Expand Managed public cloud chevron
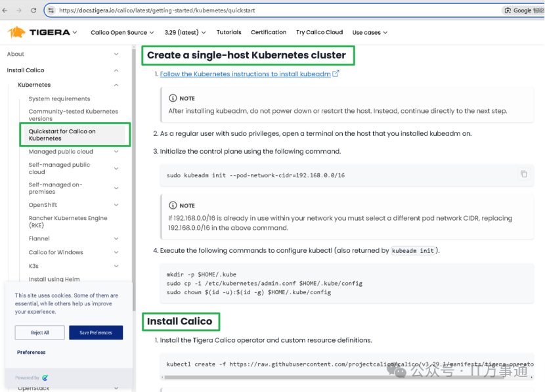The height and width of the screenshot is (392, 545). (116, 152)
